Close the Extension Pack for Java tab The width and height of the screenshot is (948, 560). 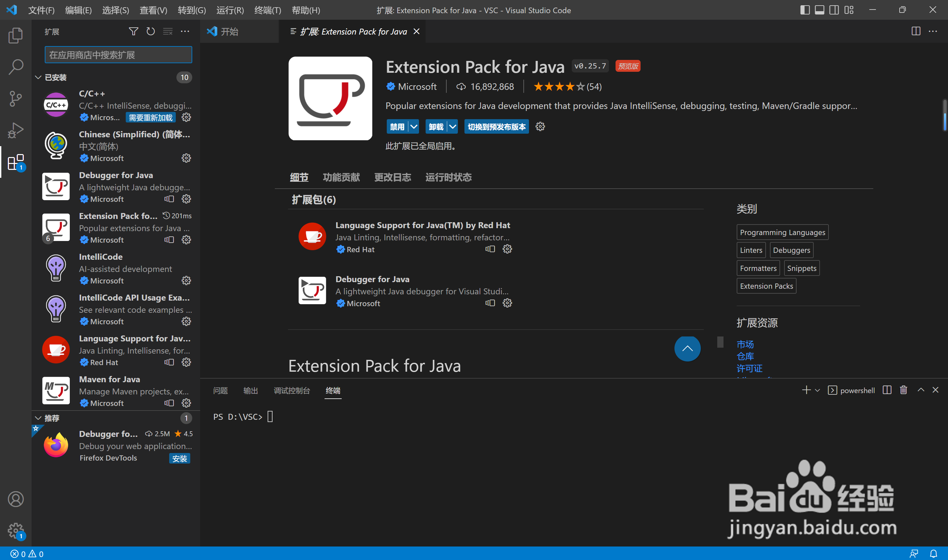[416, 31]
